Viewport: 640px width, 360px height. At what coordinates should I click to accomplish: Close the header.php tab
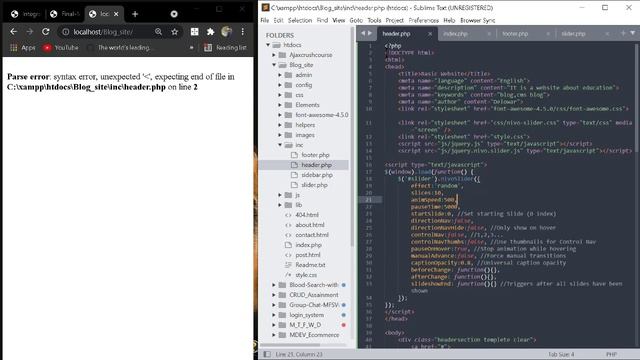click(x=430, y=34)
